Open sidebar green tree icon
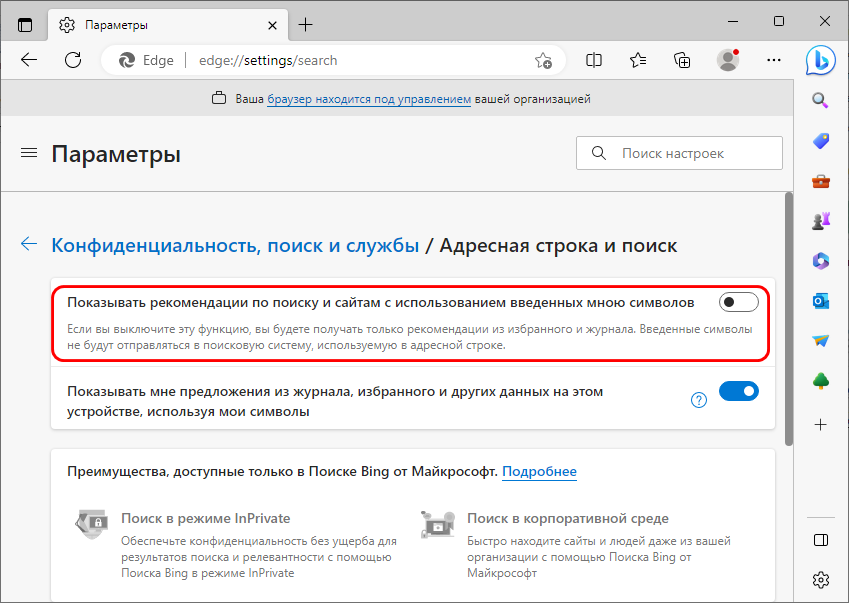849x603 pixels. coord(821,381)
